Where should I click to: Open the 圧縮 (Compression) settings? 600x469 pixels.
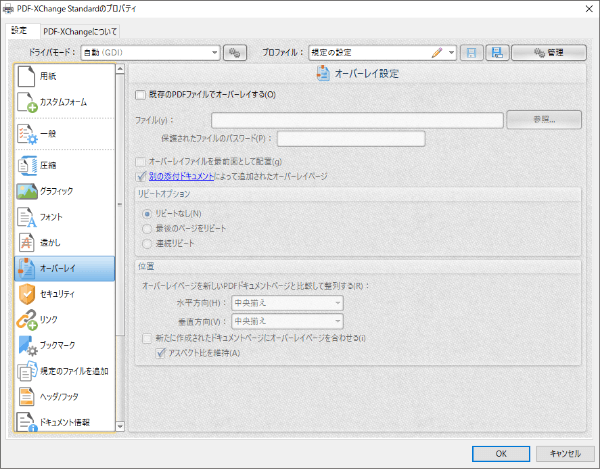pyautogui.click(x=64, y=165)
